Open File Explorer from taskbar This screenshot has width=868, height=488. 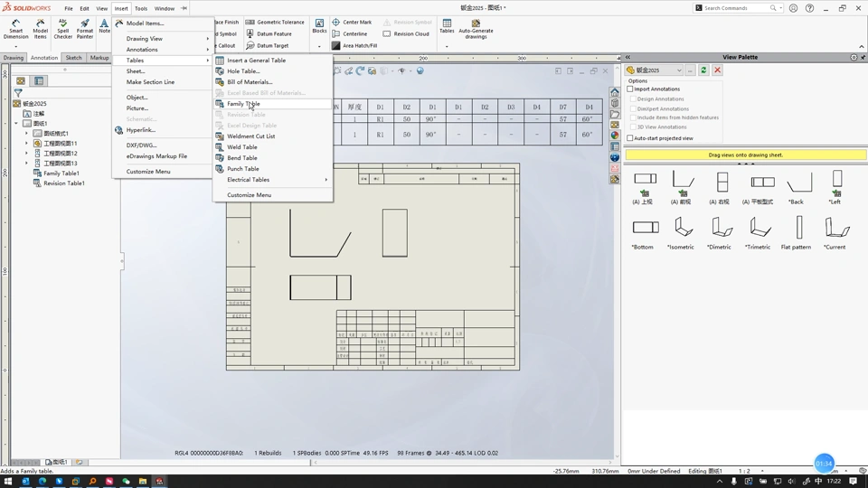tap(143, 482)
